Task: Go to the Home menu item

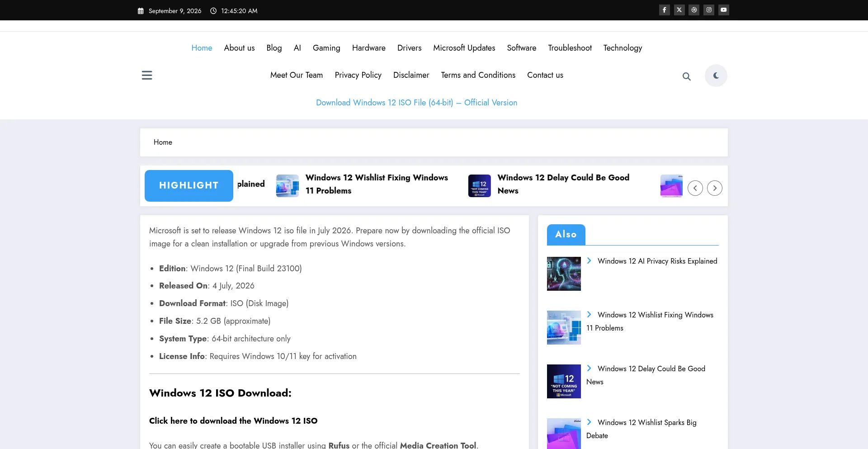Action: tap(202, 48)
